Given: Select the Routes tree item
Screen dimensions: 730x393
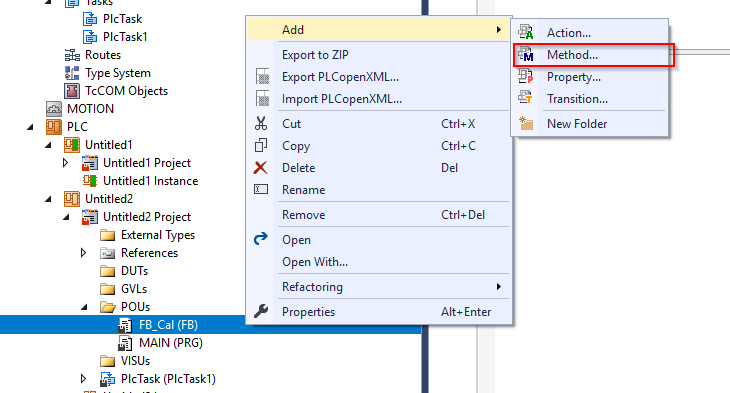Looking at the screenshot, I should [103, 55].
